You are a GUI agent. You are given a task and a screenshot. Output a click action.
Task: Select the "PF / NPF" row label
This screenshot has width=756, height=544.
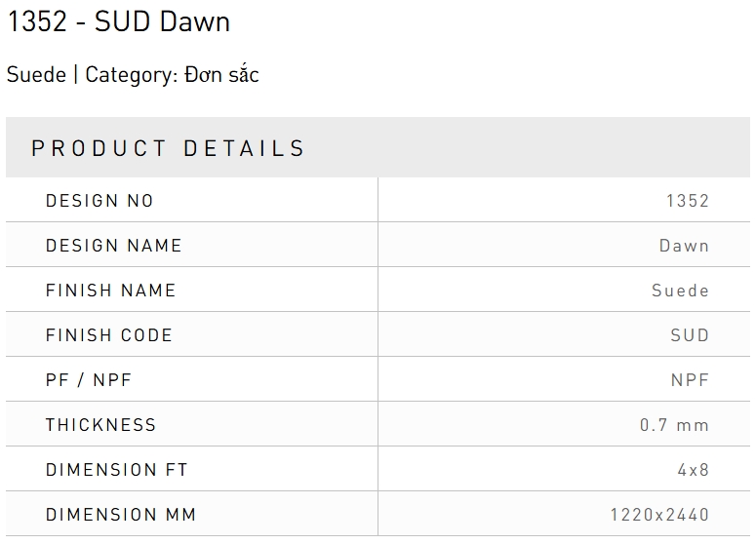[89, 380]
